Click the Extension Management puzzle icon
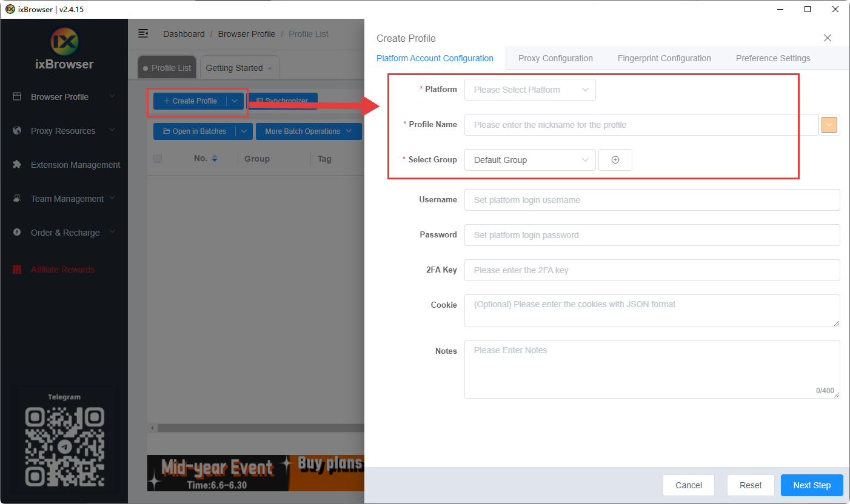Viewport: 850px width, 504px height. pyautogui.click(x=18, y=165)
